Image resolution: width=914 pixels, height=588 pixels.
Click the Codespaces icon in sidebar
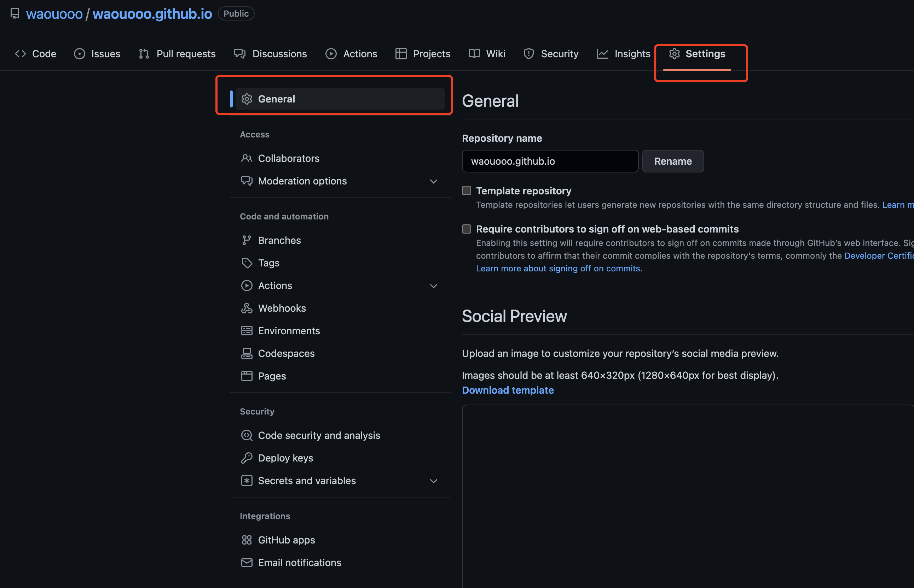click(x=247, y=354)
